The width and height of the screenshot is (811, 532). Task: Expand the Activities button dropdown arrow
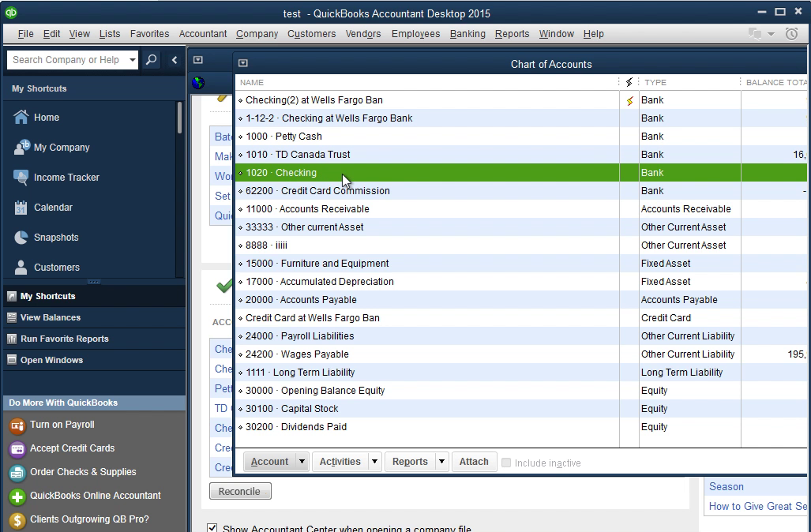(x=374, y=461)
